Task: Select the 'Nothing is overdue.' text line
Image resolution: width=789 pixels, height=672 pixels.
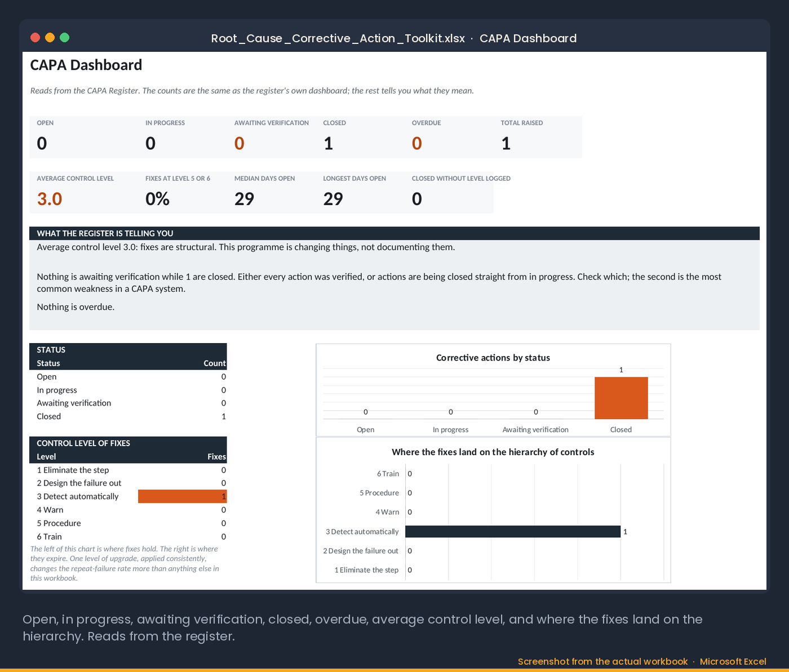Action: pyautogui.click(x=76, y=307)
